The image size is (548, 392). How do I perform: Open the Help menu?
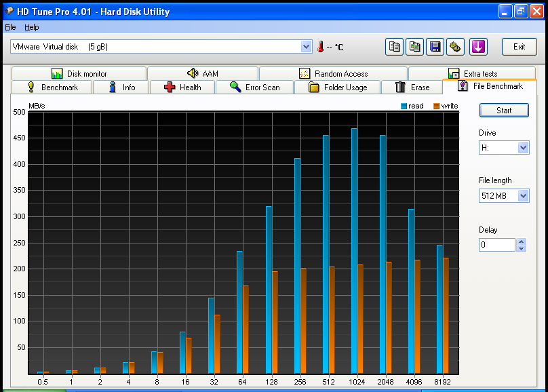point(31,27)
